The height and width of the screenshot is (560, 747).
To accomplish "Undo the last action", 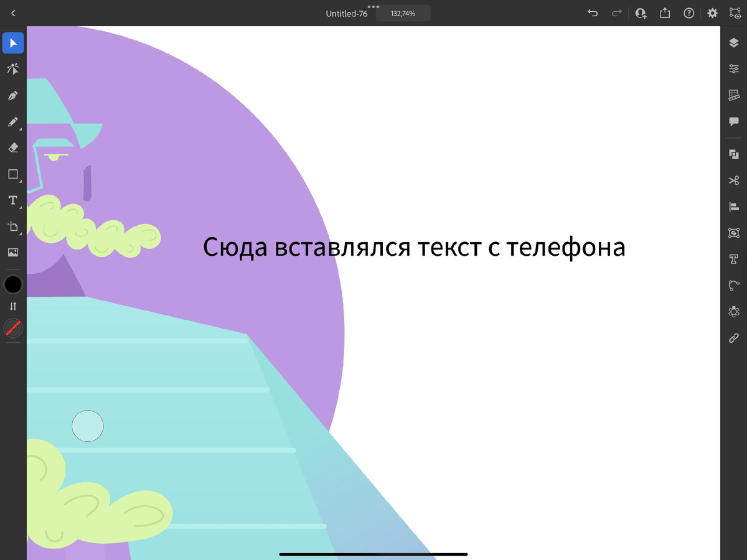I will 593,13.
